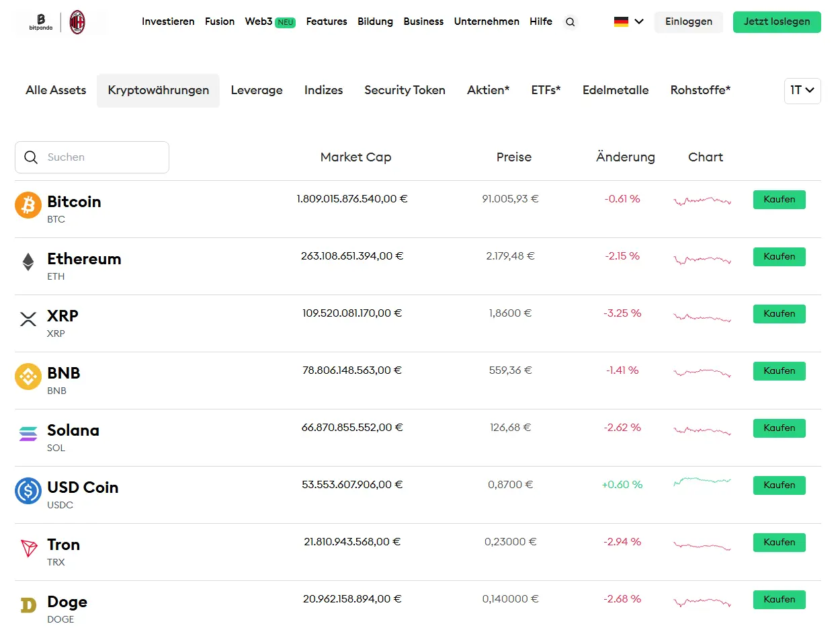Focus the Suchen search field
The width and height of the screenshot is (840, 628).
tap(92, 157)
